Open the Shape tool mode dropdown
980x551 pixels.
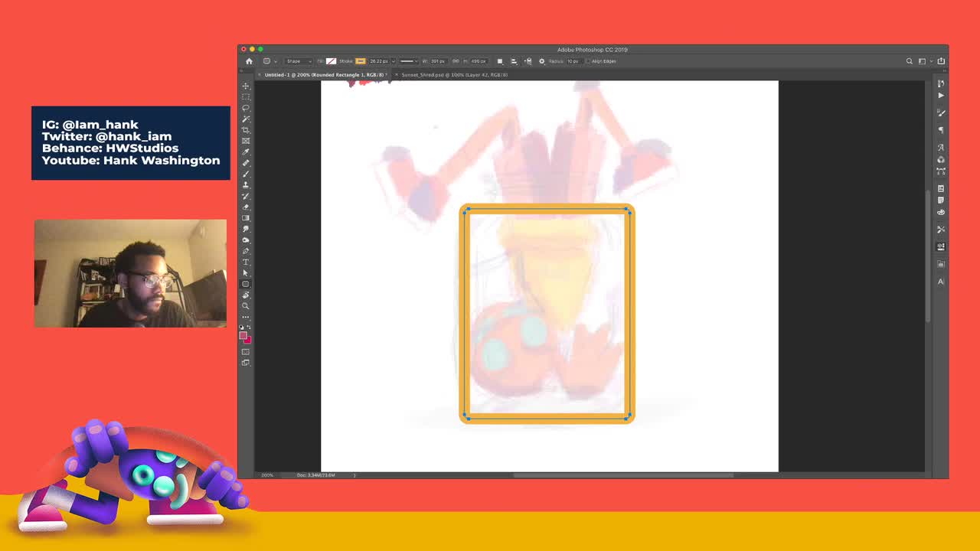pyautogui.click(x=298, y=61)
